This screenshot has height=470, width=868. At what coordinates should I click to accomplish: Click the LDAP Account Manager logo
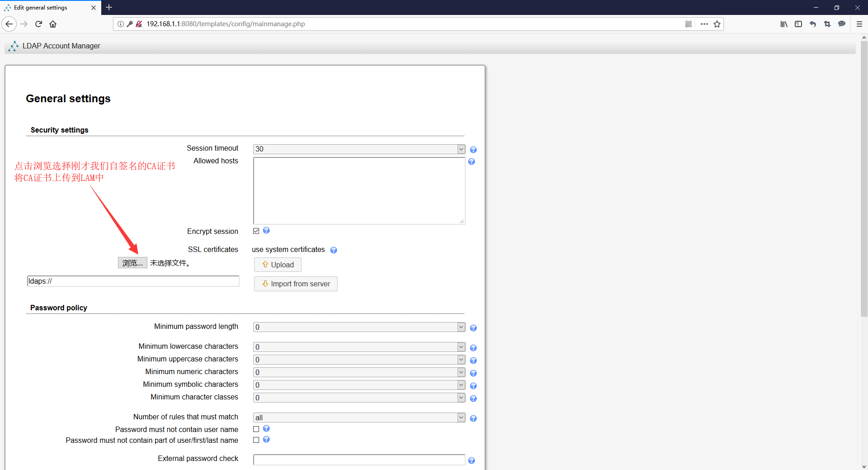click(x=14, y=46)
